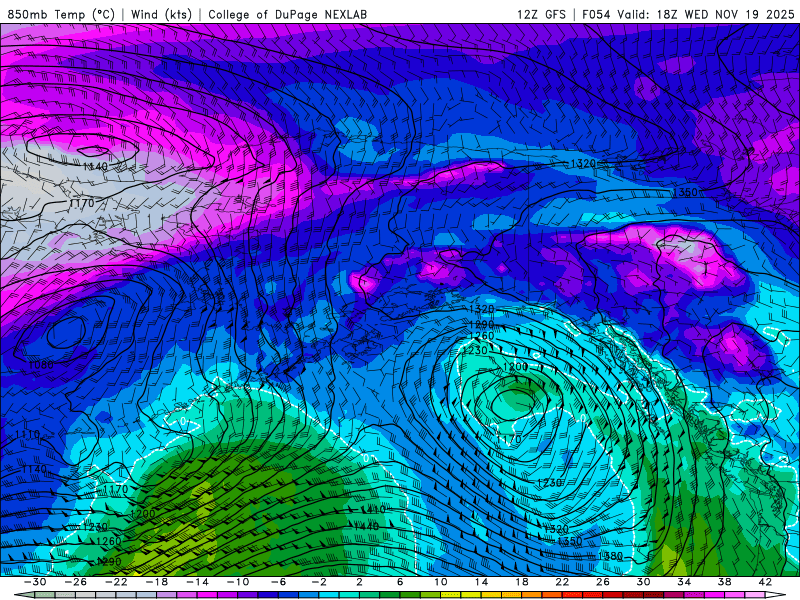Click the -22 colorbar label

[116, 582]
